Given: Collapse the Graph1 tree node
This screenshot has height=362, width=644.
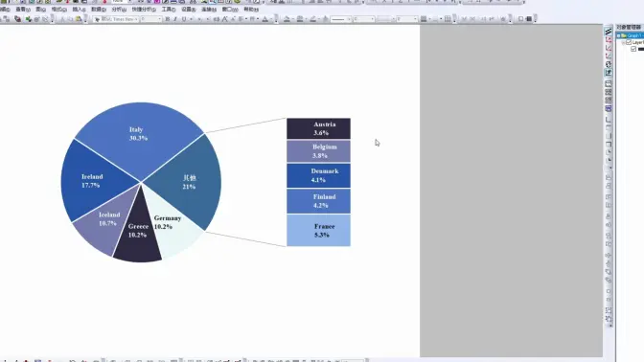Looking at the screenshot, I should coord(618,35).
